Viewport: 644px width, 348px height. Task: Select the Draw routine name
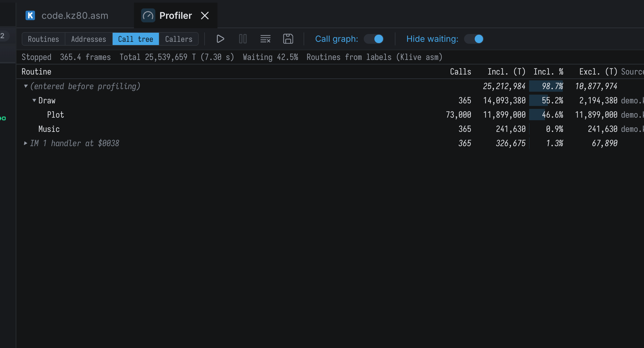tap(47, 100)
